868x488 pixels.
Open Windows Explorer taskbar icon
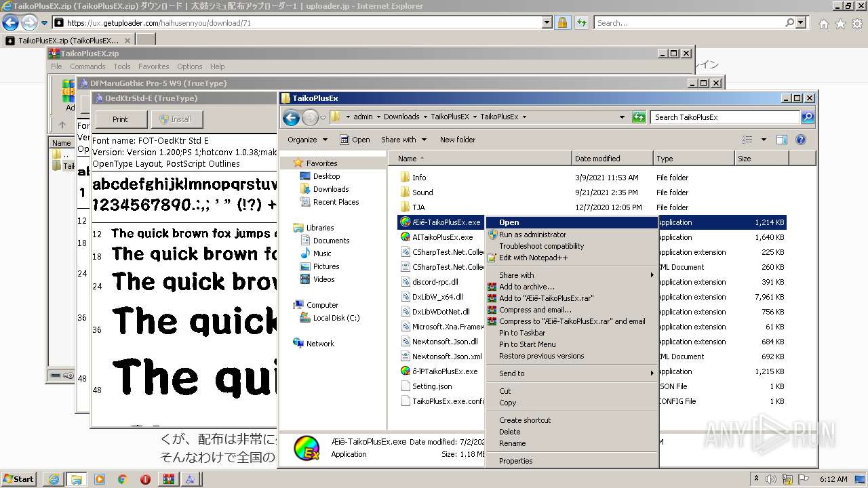click(77, 479)
